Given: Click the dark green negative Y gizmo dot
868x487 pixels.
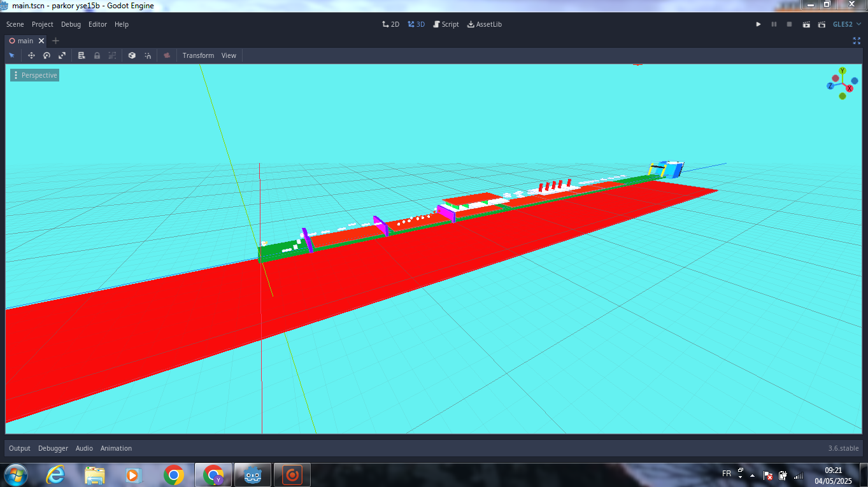Looking at the screenshot, I should pos(843,96).
